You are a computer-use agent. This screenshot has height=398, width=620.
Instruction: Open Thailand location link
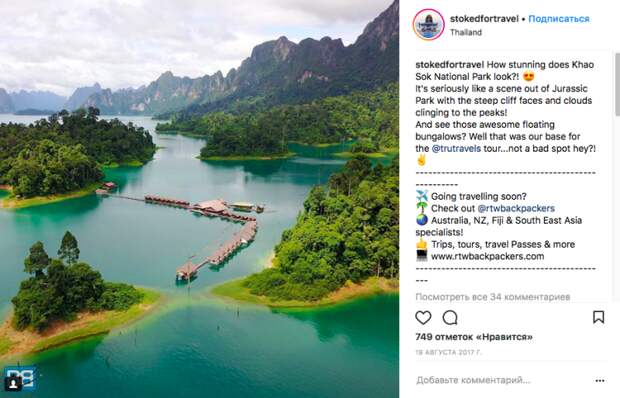pos(466,32)
